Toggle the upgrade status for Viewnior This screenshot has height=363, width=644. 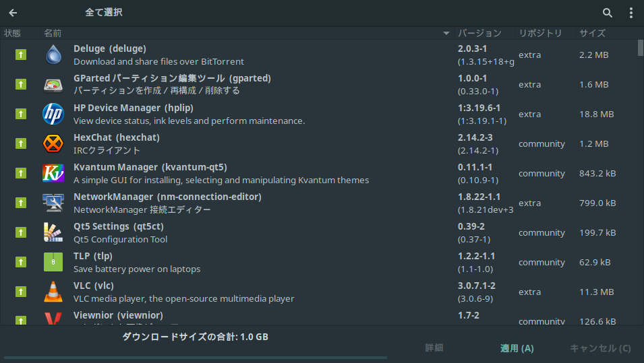21,320
